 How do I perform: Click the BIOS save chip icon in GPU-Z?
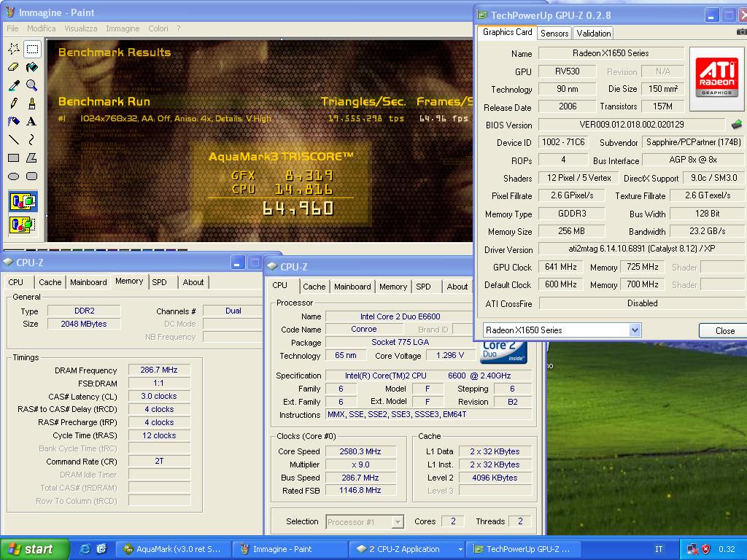(x=737, y=125)
